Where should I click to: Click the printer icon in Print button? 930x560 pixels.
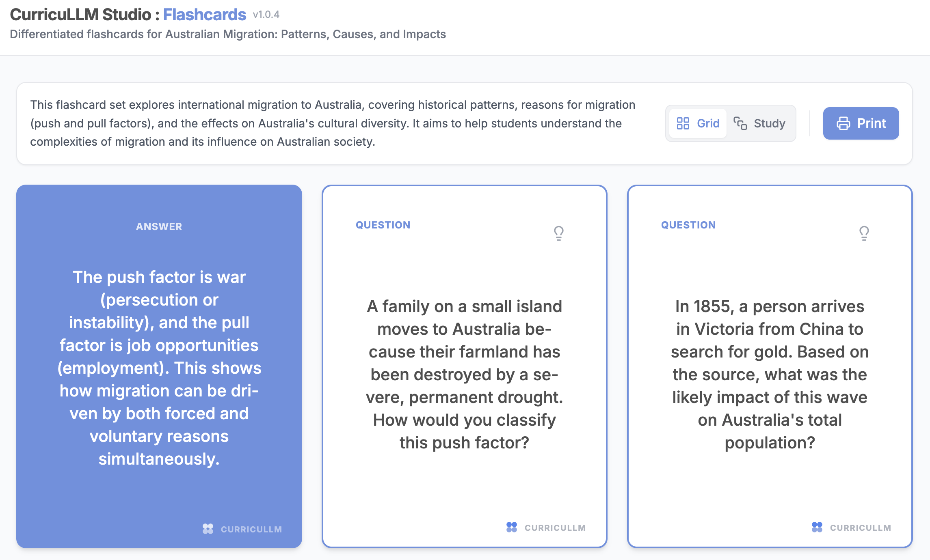point(843,123)
